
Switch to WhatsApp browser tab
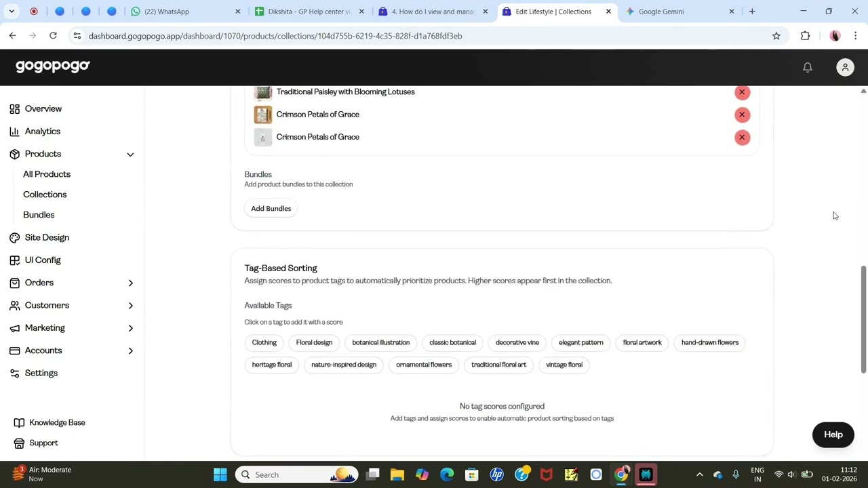tap(184, 12)
